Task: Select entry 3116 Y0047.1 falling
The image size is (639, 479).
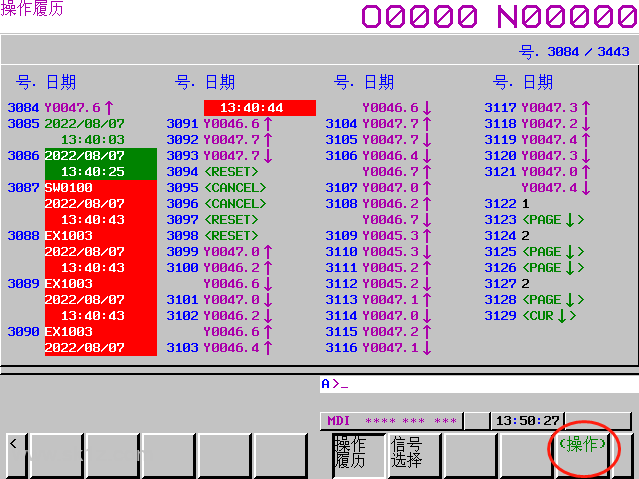Action: [378, 348]
